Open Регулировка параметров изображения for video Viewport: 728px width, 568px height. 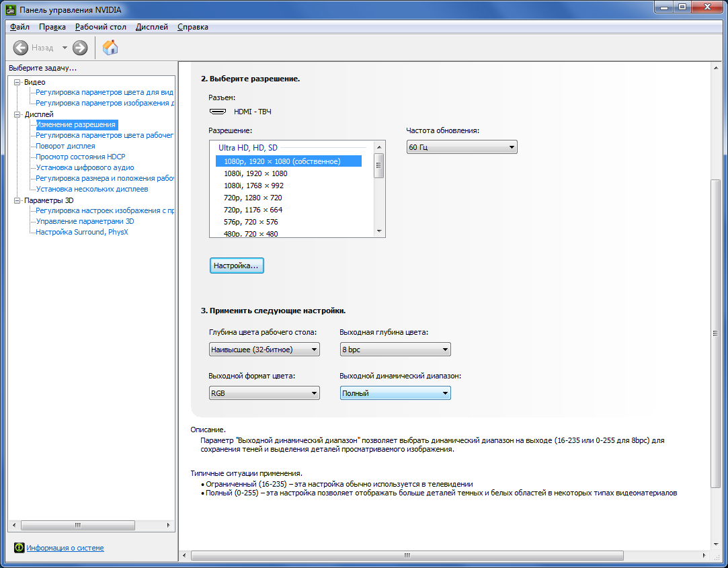104,103
